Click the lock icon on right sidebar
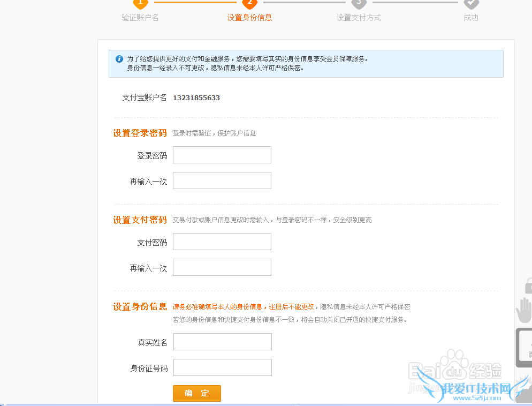This screenshot has width=532, height=406. 528,286
